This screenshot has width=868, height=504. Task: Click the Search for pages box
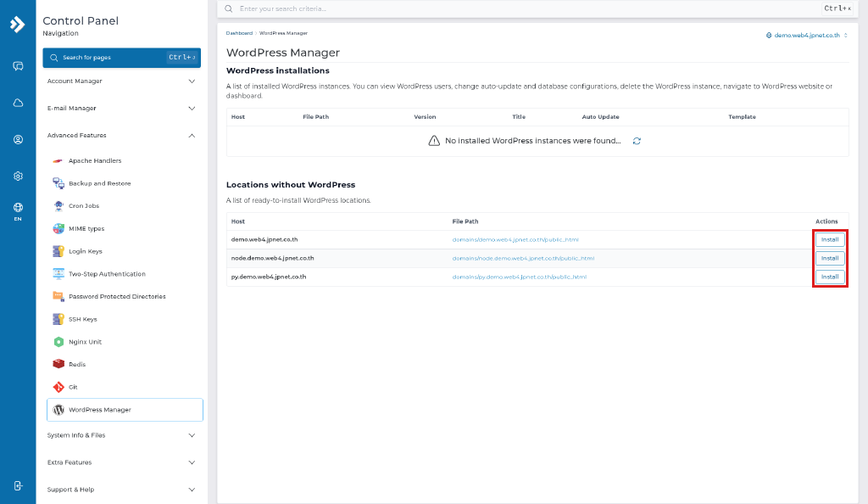coord(122,58)
